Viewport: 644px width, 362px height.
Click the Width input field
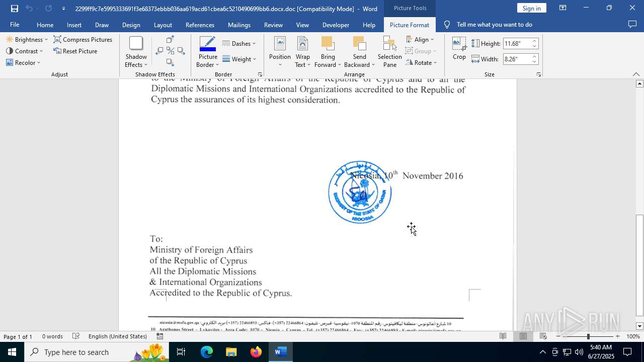click(x=517, y=59)
